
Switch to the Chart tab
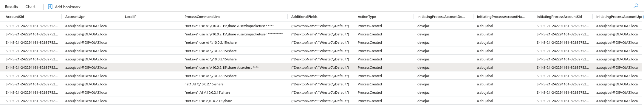click(30, 7)
